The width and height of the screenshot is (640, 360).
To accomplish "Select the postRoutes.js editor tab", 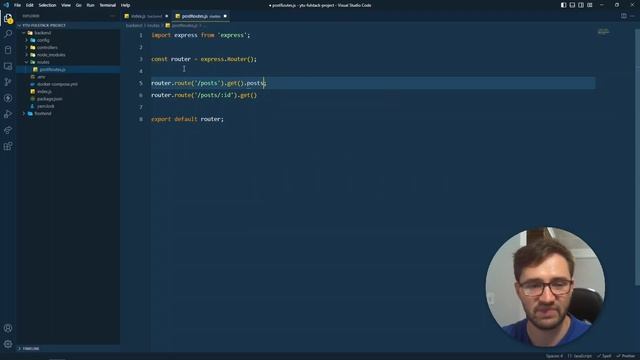I will coord(200,16).
